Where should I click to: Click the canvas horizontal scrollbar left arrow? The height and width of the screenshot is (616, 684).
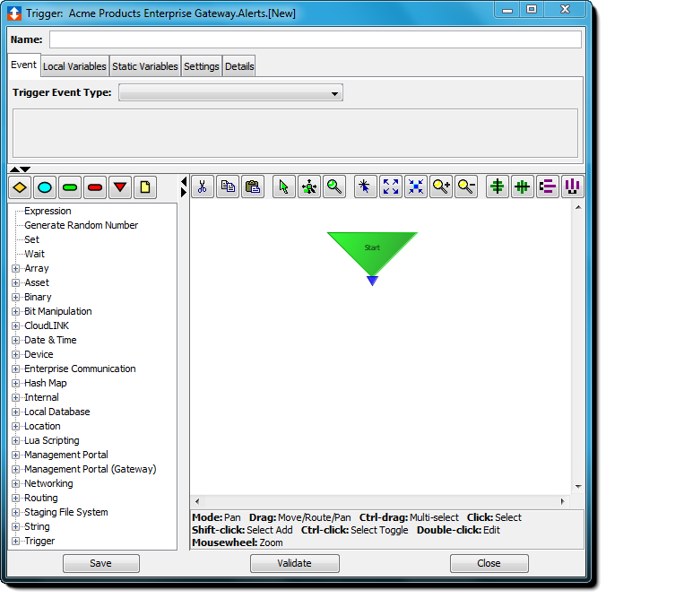click(x=197, y=502)
